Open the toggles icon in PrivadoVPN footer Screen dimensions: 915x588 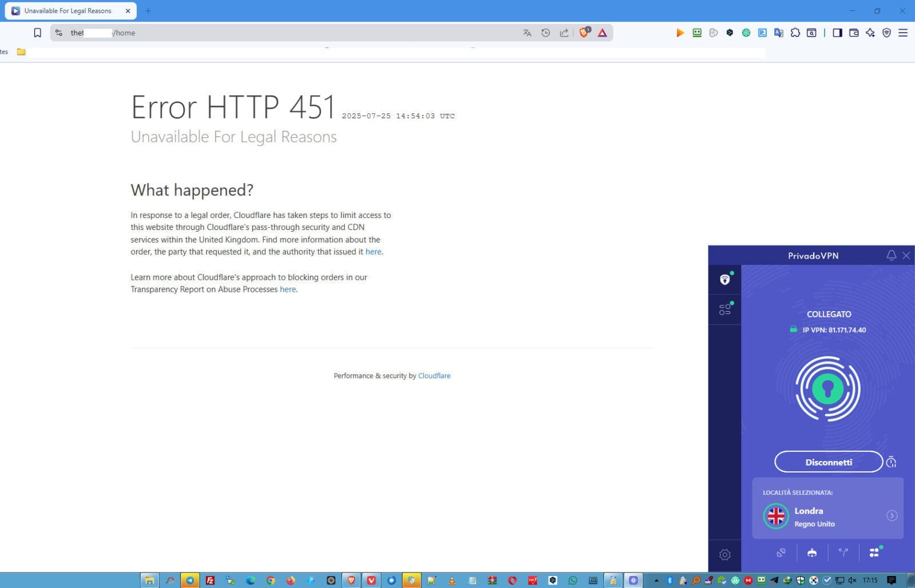click(x=875, y=552)
